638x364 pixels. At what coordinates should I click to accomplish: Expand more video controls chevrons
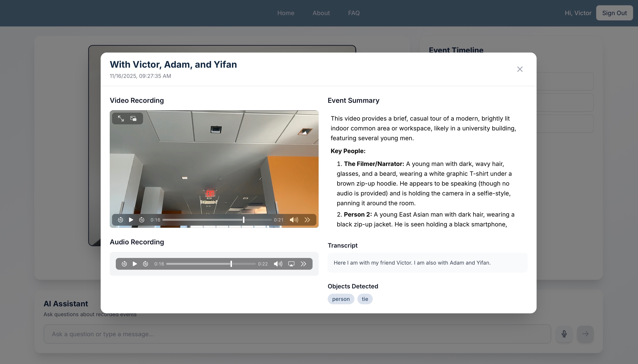tap(307, 220)
